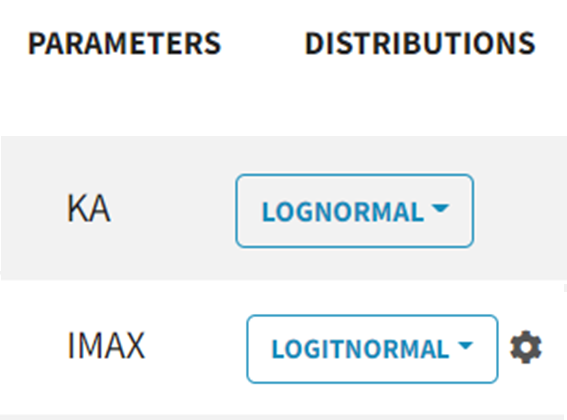
Task: Expand KA distribution options via the blue triangle
Action: (440, 208)
